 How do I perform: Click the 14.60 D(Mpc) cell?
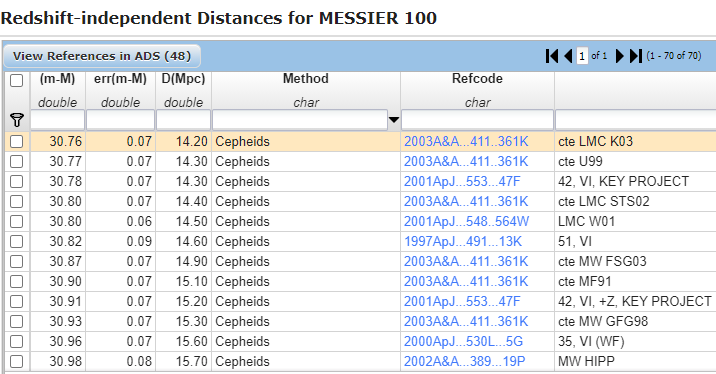(183, 242)
